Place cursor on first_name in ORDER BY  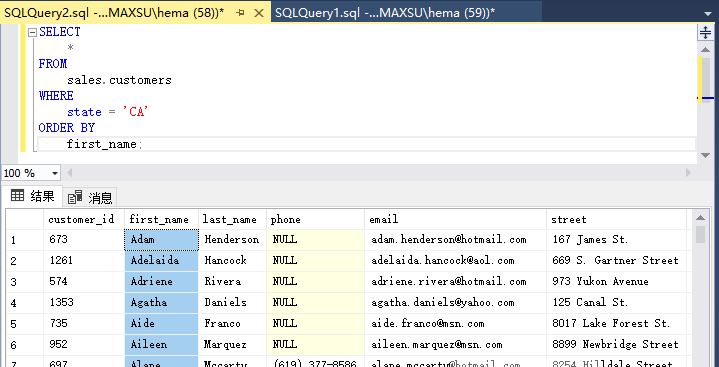[x=102, y=144]
